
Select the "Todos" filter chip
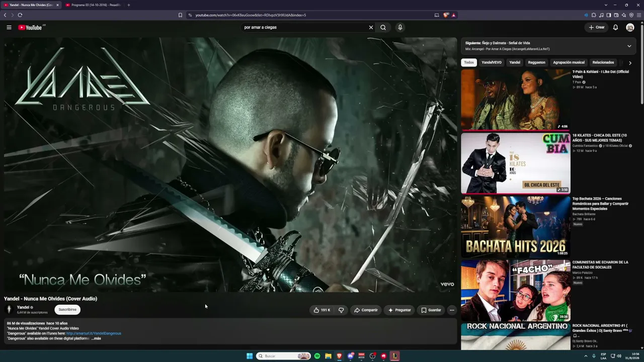[x=469, y=62]
